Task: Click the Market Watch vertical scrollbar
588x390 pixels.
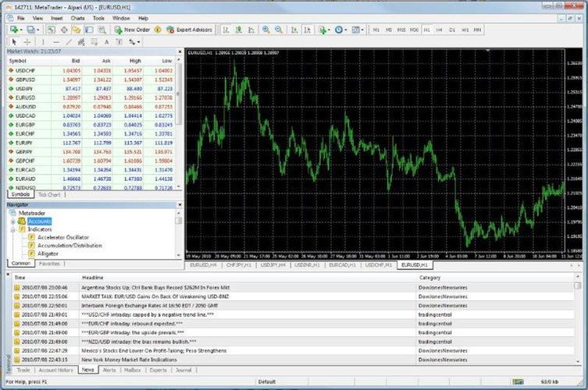Action: point(179,124)
